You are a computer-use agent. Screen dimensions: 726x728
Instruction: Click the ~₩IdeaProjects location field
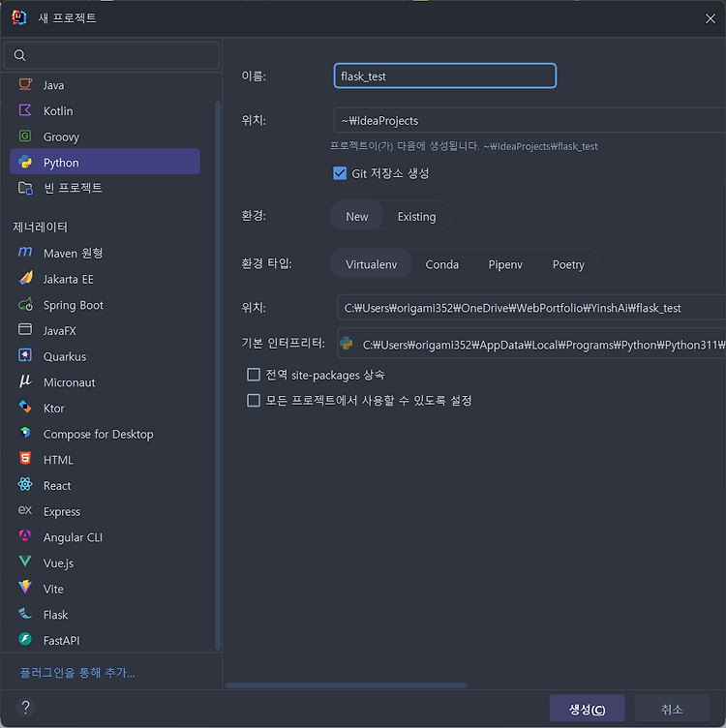click(529, 120)
